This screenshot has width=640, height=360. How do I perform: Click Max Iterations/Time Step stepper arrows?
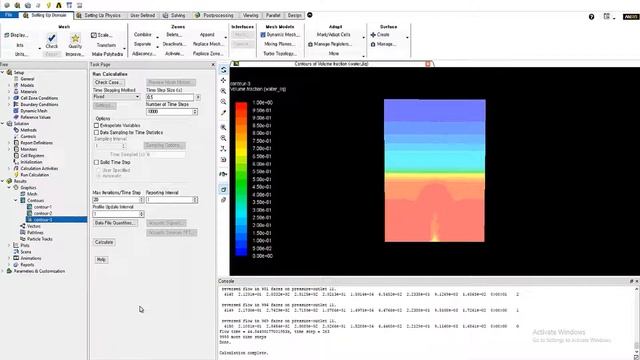click(x=142, y=200)
